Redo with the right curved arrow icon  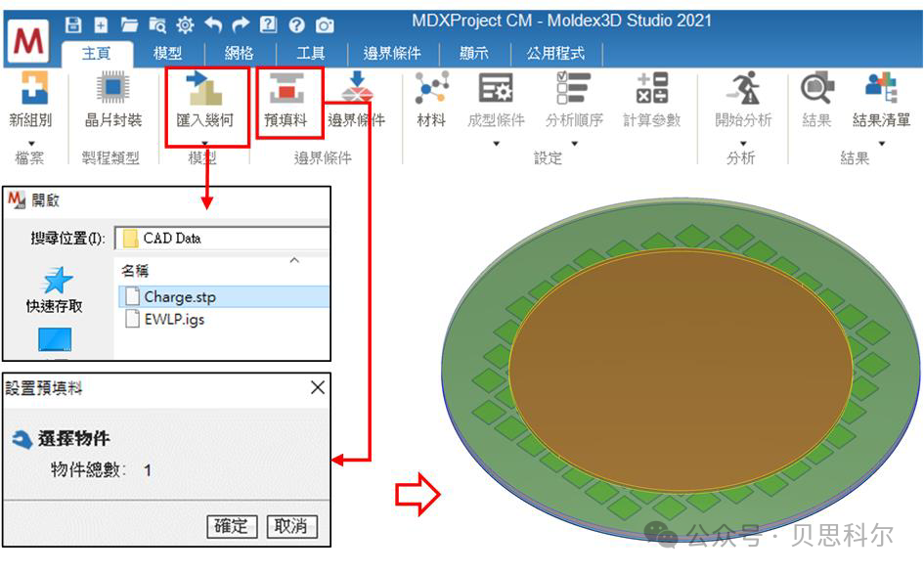(x=241, y=24)
